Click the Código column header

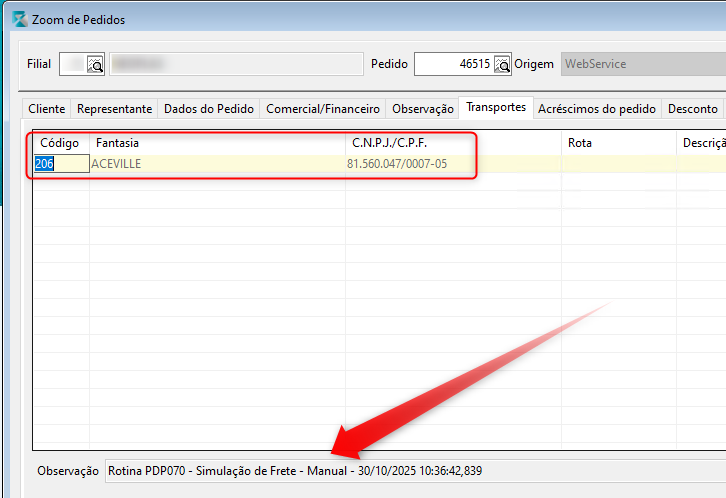[60, 143]
